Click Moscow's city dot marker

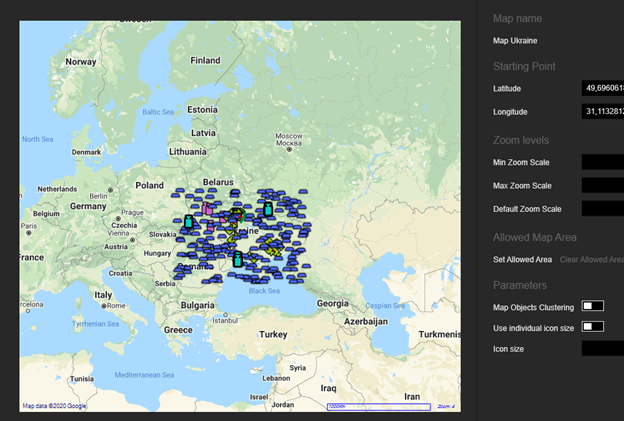coord(289,150)
